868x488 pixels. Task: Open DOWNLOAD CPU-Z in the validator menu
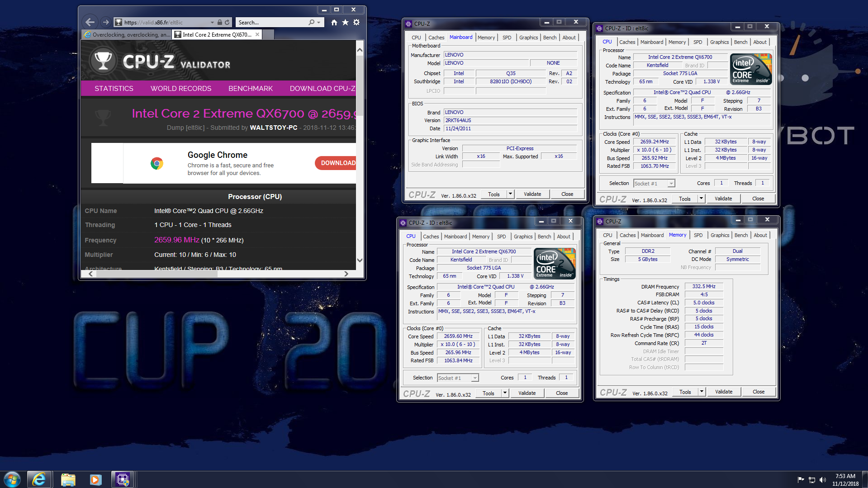323,89
